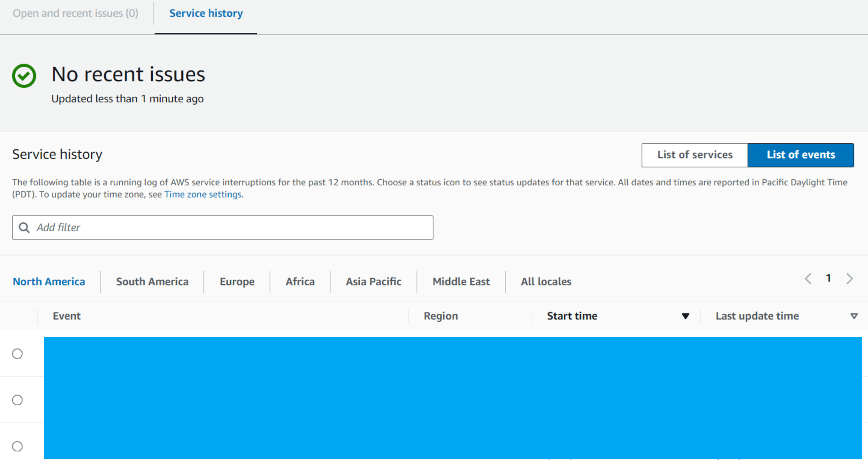This screenshot has width=868, height=461.
Task: Show the All locales tab
Action: coord(546,282)
